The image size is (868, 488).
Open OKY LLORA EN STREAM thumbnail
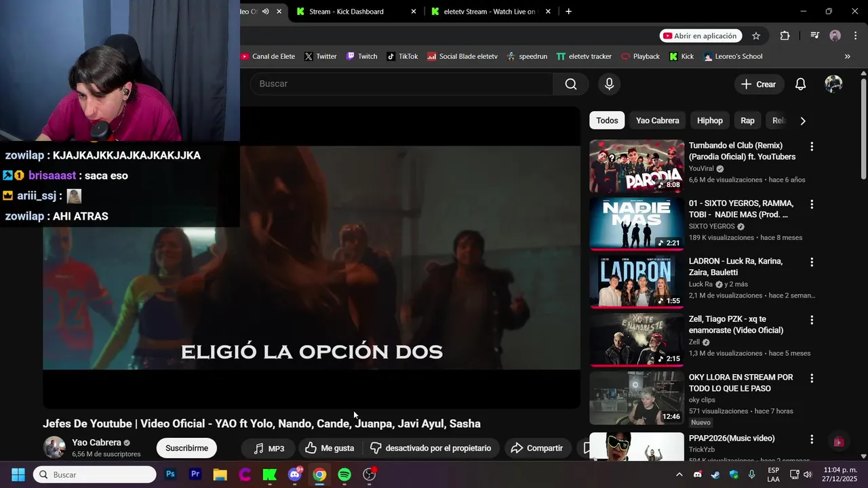click(x=637, y=398)
